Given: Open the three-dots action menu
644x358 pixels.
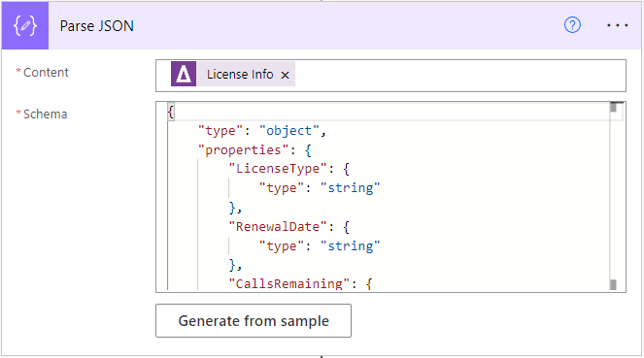Looking at the screenshot, I should (618, 25).
